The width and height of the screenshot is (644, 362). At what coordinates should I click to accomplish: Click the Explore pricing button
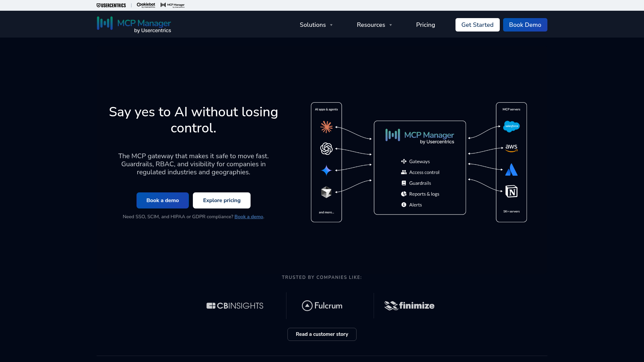222,200
